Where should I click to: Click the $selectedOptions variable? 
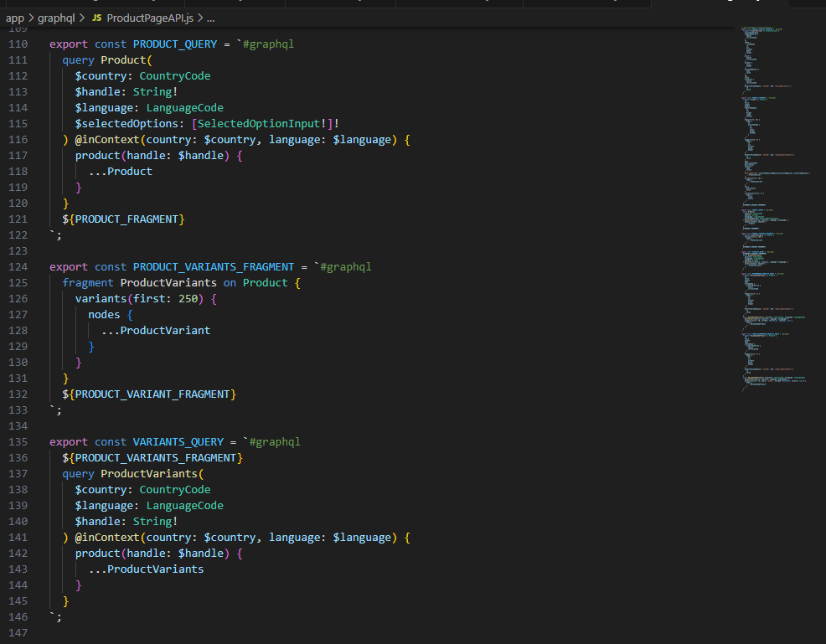(x=126, y=124)
